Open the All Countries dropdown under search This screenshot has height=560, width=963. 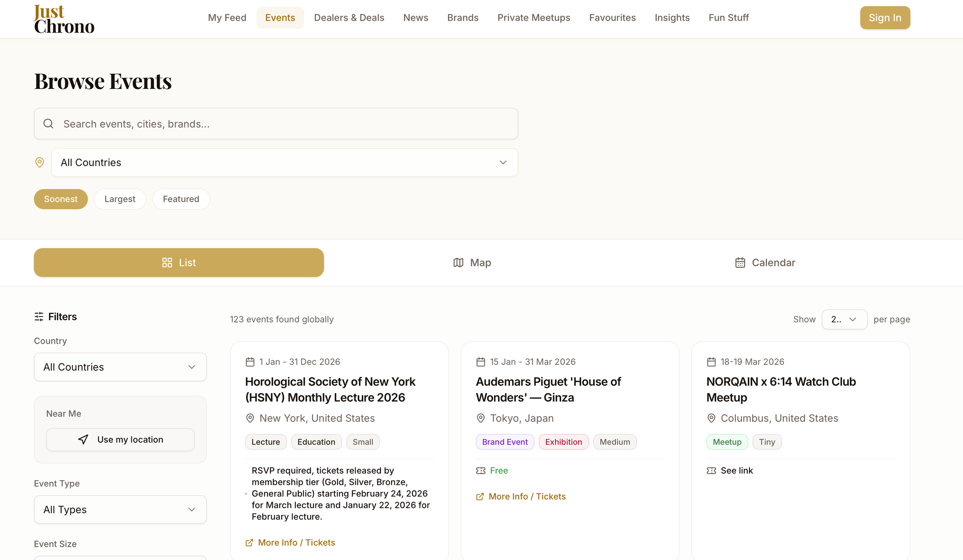(284, 162)
